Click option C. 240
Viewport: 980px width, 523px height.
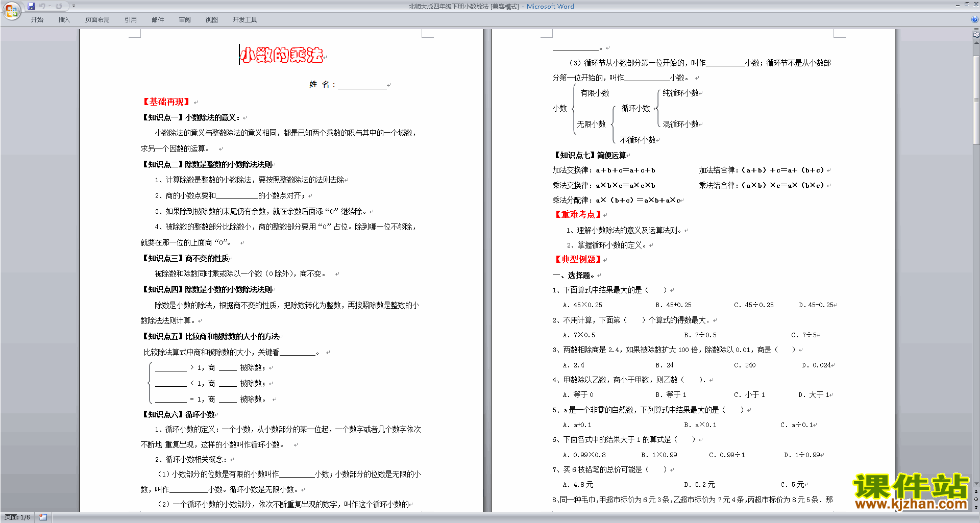point(745,365)
